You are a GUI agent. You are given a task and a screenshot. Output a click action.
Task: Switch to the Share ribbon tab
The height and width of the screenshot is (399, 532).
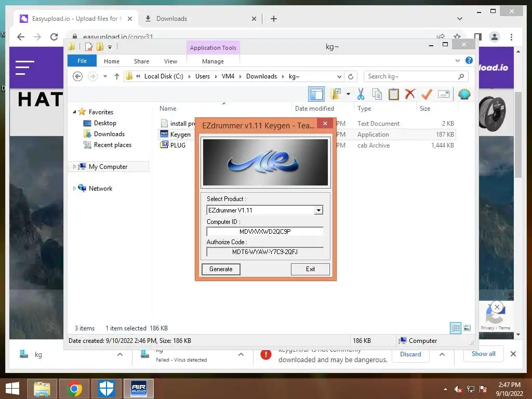click(141, 61)
